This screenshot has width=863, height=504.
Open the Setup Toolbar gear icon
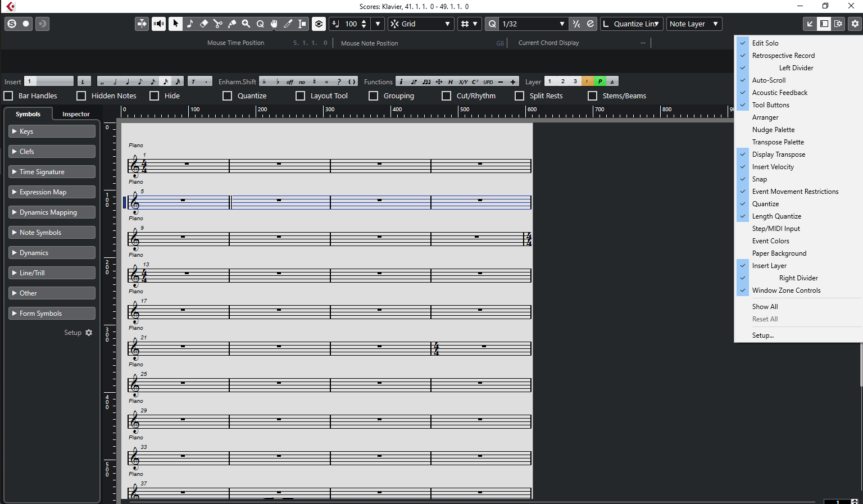pyautogui.click(x=855, y=24)
